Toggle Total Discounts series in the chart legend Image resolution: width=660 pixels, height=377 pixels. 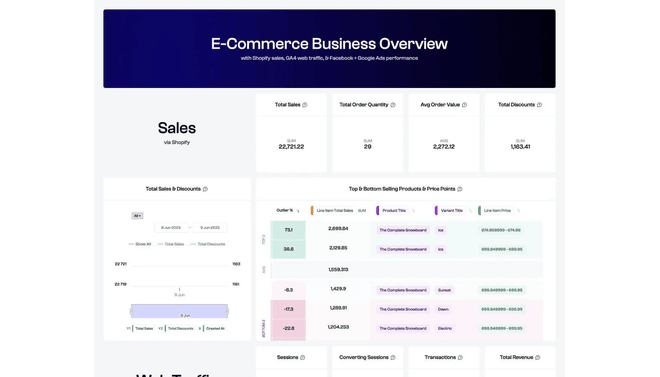click(x=208, y=244)
